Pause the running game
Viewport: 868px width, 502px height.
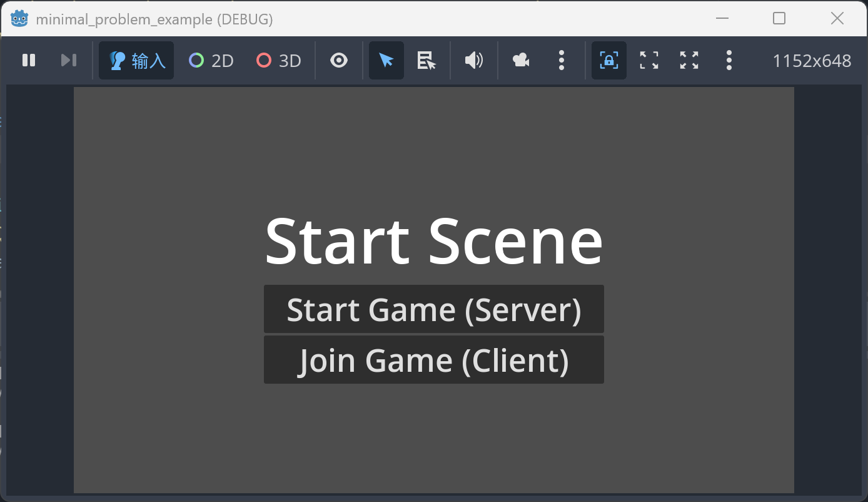coord(29,60)
